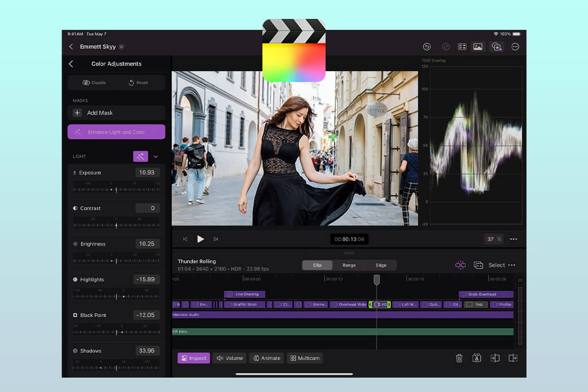This screenshot has height=392, width=588.
Task: Open the Inspect tab
Action: (194, 358)
